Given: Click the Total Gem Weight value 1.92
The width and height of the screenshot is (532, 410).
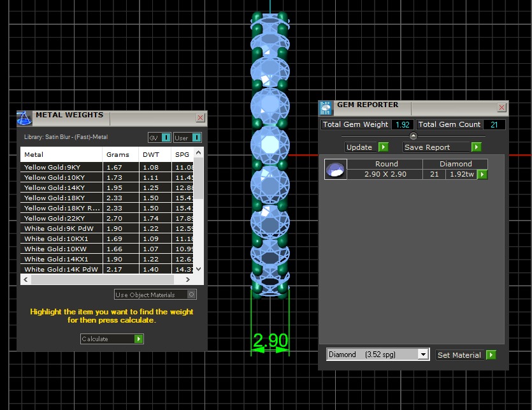Looking at the screenshot, I should pyautogui.click(x=403, y=125).
